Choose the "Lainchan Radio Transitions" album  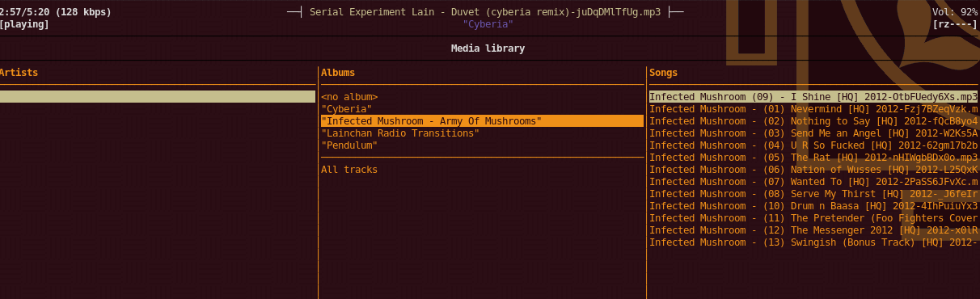[400, 133]
